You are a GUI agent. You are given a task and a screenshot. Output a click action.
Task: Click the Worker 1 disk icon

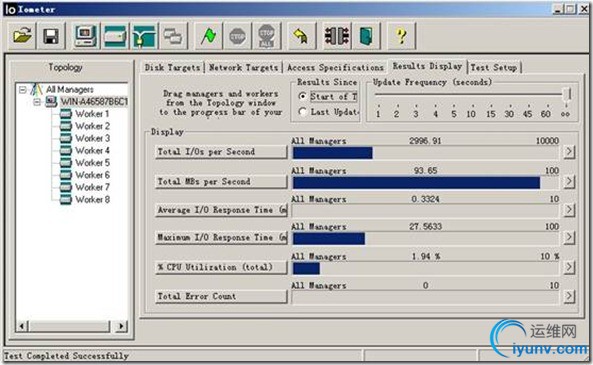66,113
